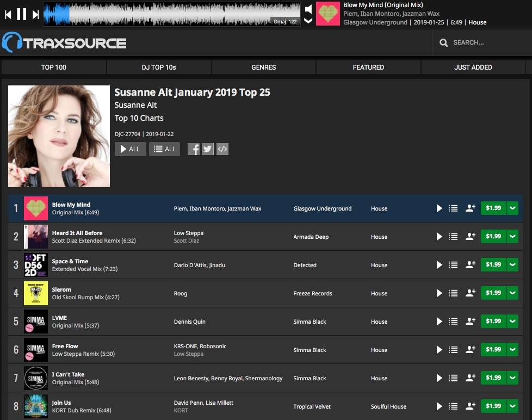This screenshot has width=532, height=420.
Task: Play the Space & Time track
Action: point(440,264)
